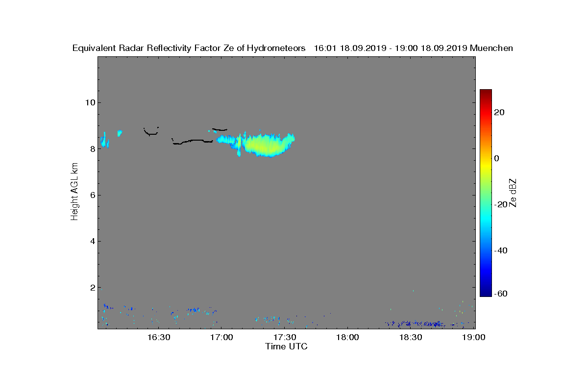This screenshot has height=392, width=588.
Task: Click the height tick label 6
Action: [92, 195]
